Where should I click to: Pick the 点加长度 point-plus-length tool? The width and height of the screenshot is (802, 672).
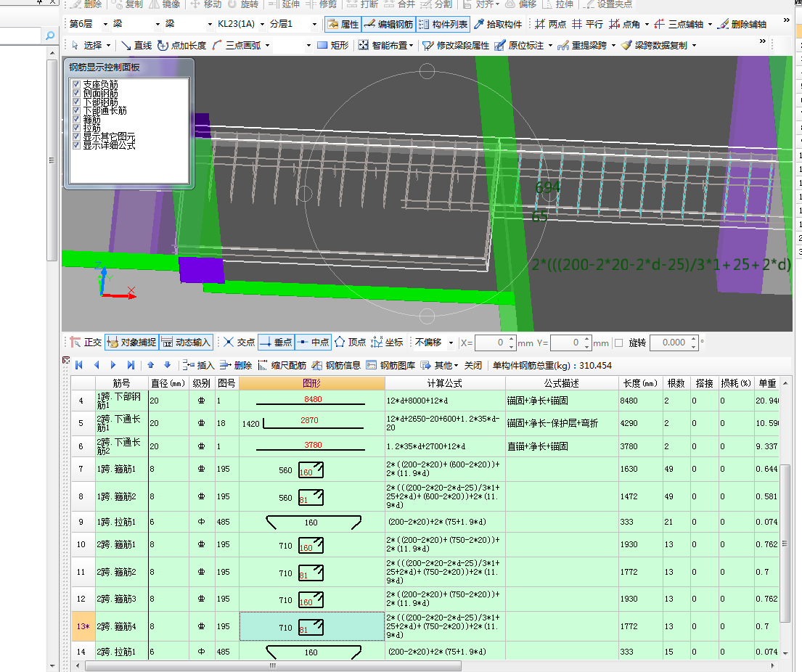click(x=181, y=46)
